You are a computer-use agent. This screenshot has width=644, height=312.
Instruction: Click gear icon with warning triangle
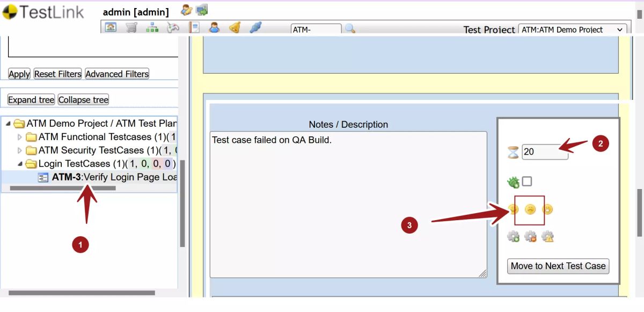[x=547, y=236]
